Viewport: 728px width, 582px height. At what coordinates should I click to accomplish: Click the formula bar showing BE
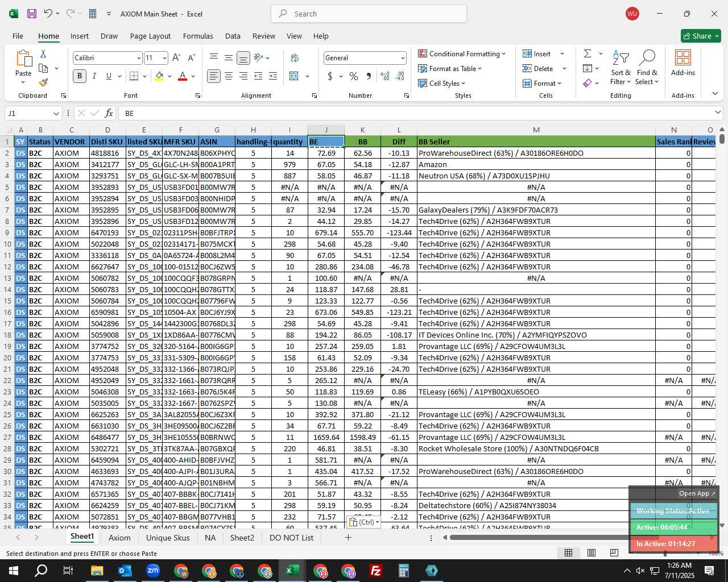[x=415, y=113]
